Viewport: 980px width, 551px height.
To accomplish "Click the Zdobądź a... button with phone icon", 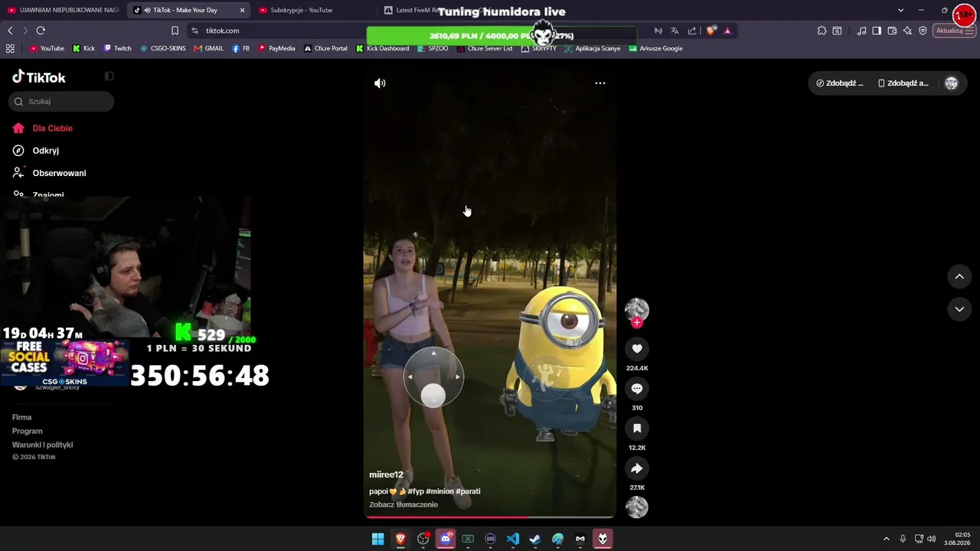I will click(x=903, y=83).
